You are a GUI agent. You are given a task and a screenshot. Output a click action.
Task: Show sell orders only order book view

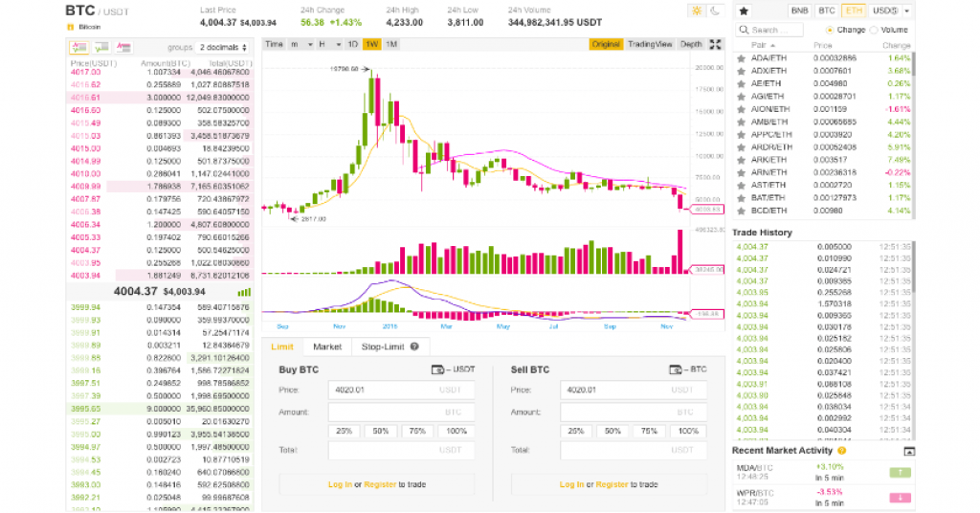coord(124,47)
